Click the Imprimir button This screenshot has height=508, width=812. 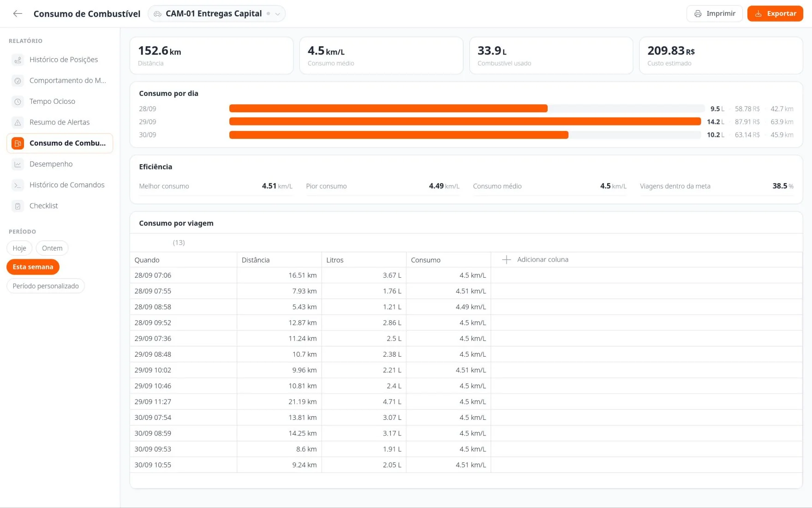[x=715, y=14]
